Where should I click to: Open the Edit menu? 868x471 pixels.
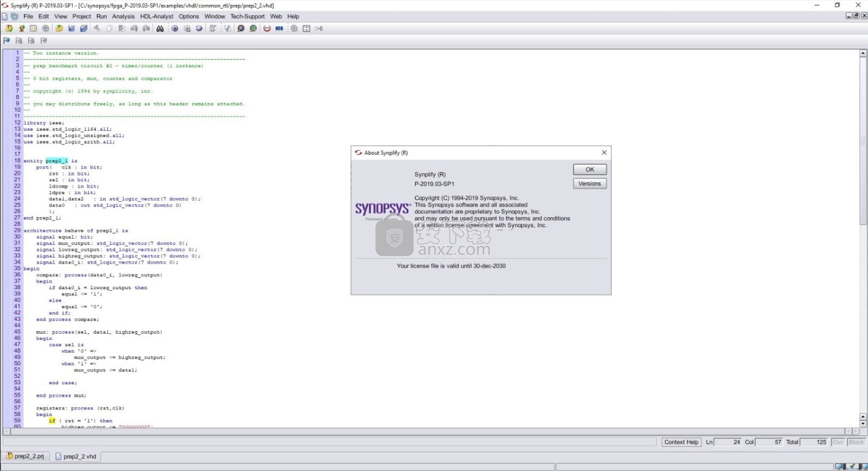(x=44, y=16)
